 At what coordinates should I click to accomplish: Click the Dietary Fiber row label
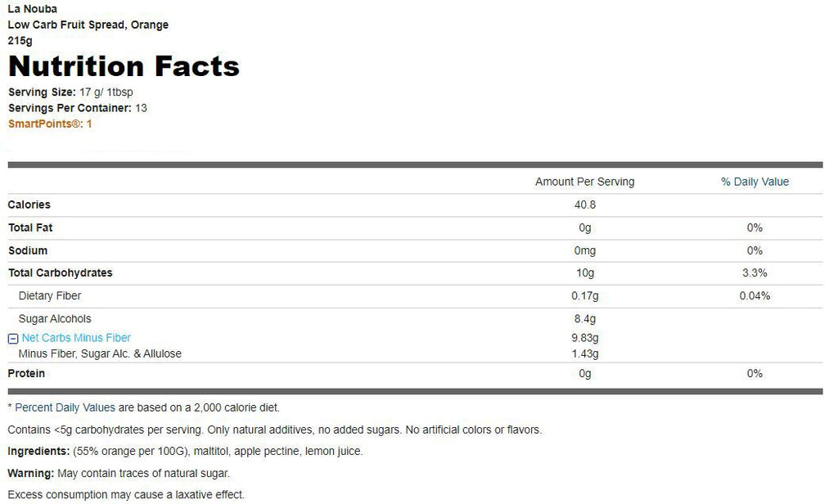coord(50,295)
